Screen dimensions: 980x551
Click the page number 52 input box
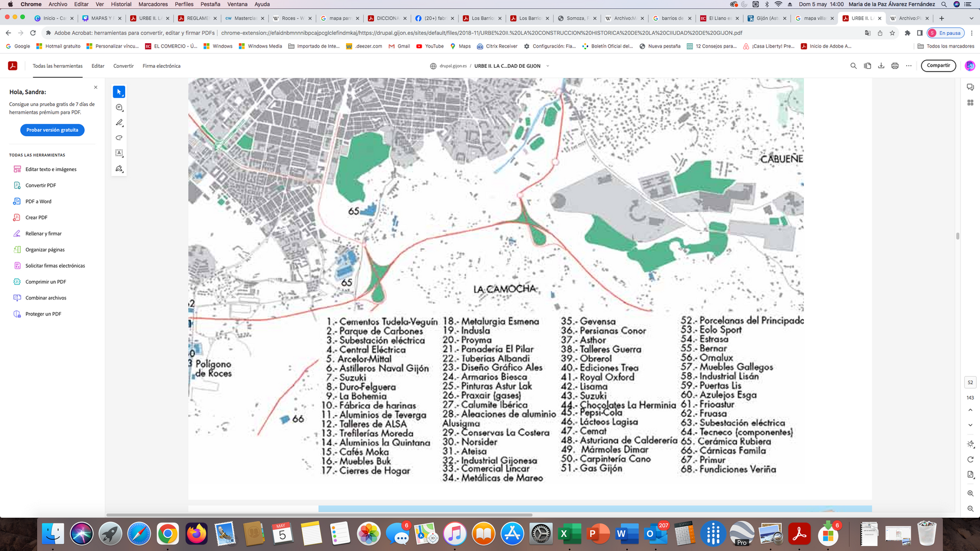pyautogui.click(x=970, y=383)
